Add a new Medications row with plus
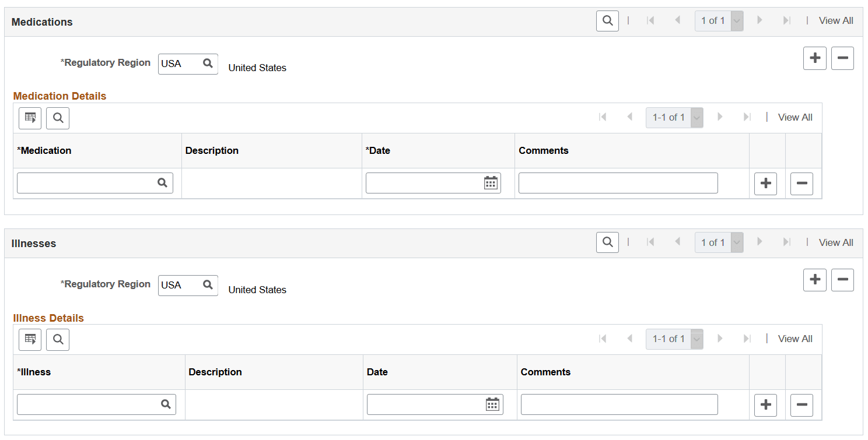Viewport: 868px width, 440px height. (815, 58)
